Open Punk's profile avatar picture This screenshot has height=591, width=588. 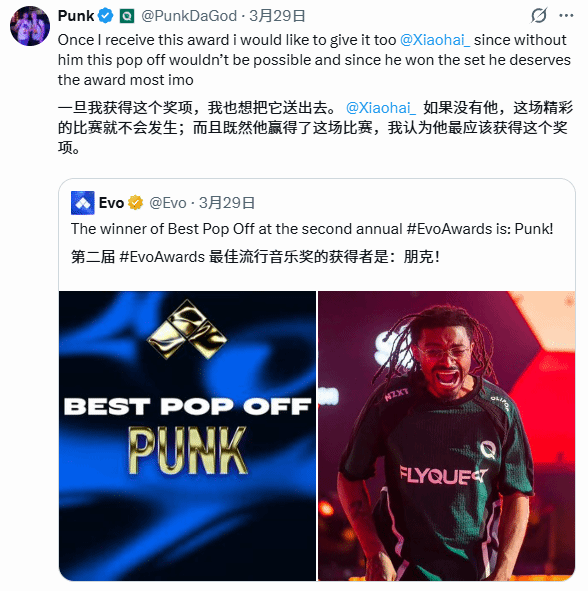click(30, 26)
